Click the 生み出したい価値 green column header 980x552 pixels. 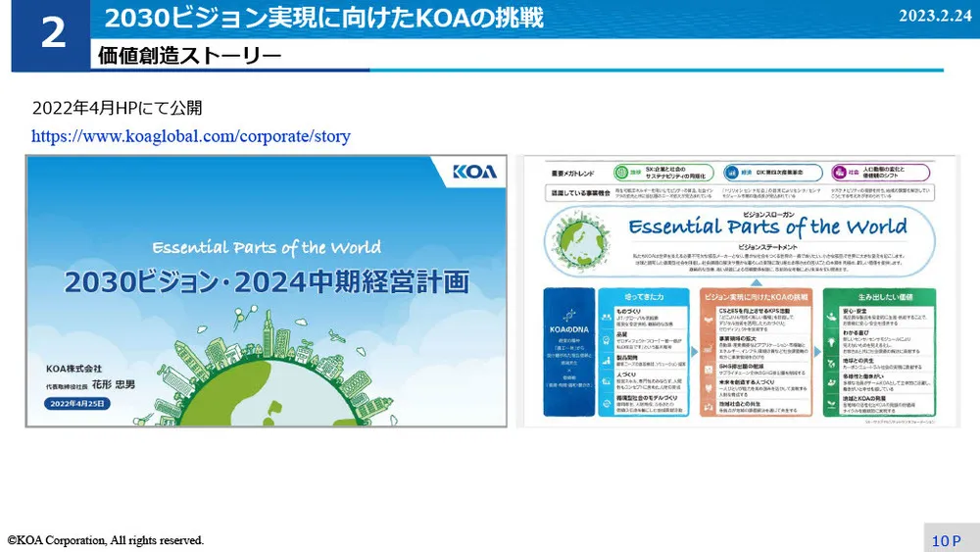coord(877,294)
